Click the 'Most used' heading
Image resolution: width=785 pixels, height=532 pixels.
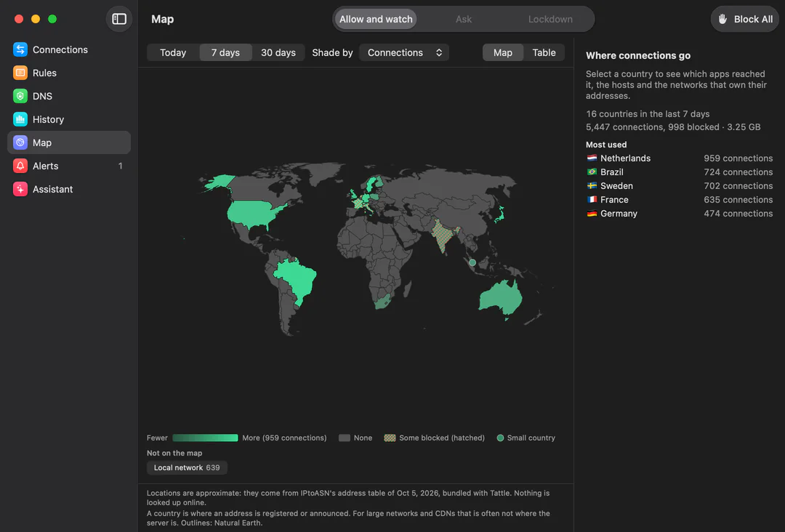point(605,145)
